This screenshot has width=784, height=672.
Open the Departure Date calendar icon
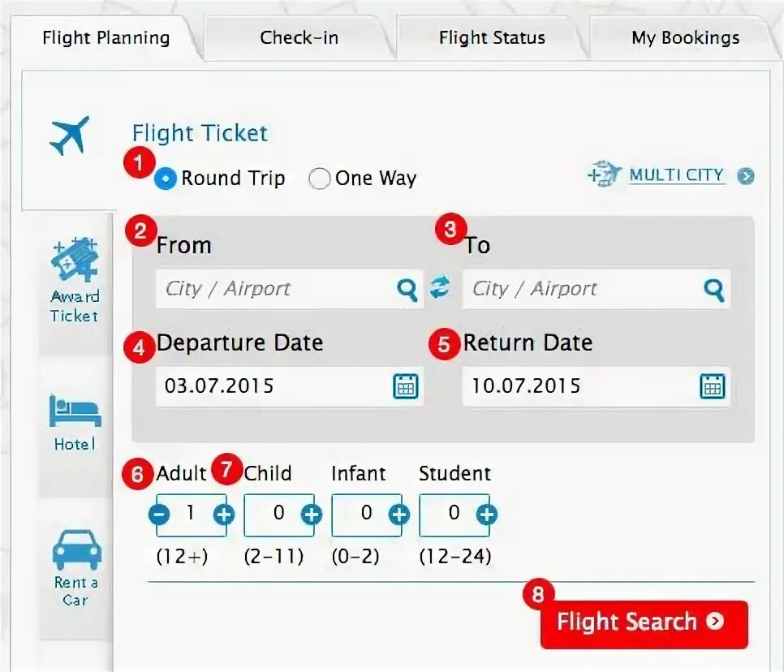[x=406, y=386]
